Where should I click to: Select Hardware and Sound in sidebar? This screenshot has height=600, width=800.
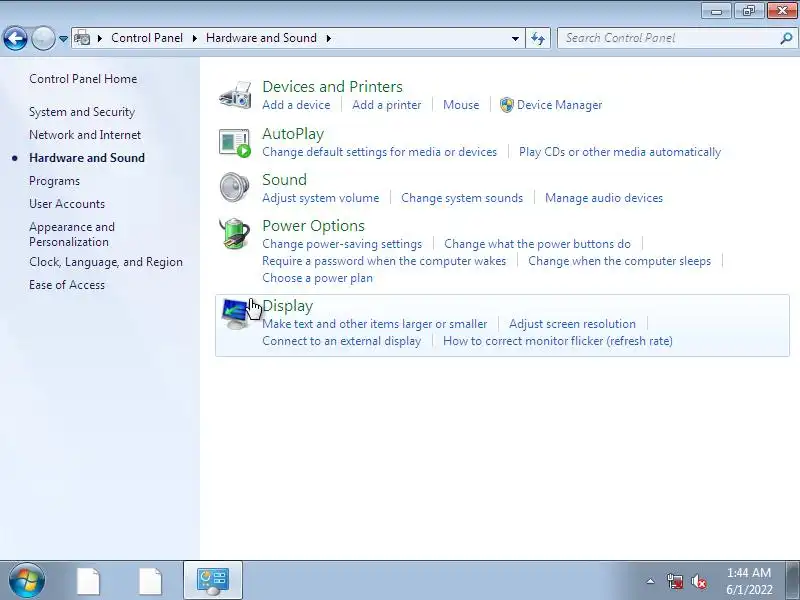[x=87, y=158]
